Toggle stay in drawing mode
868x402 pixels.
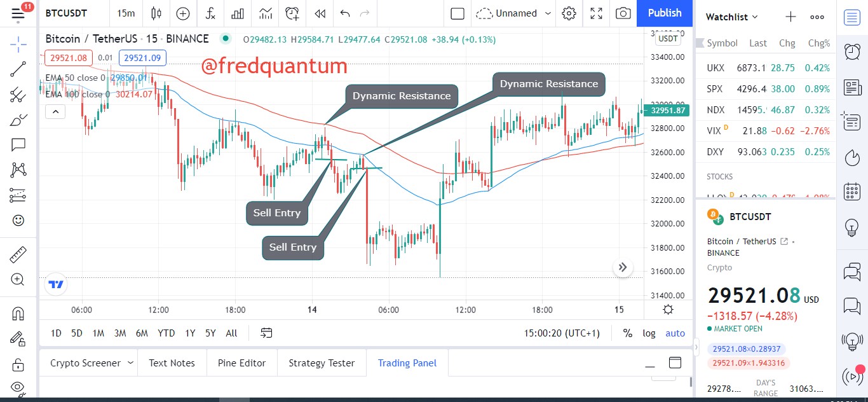tap(18, 339)
